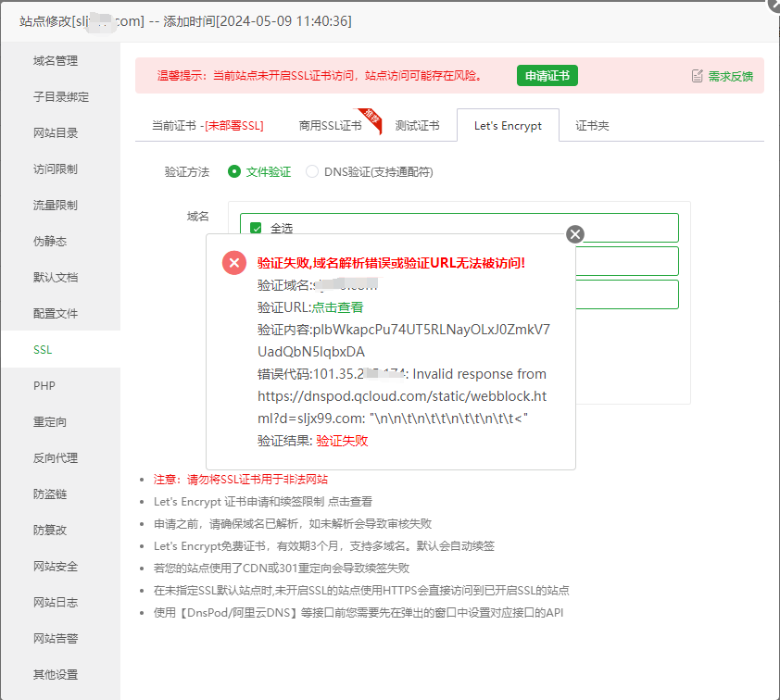Image resolution: width=780 pixels, height=700 pixels.
Task: Switch to Let's Encrypt tab
Action: point(508,126)
